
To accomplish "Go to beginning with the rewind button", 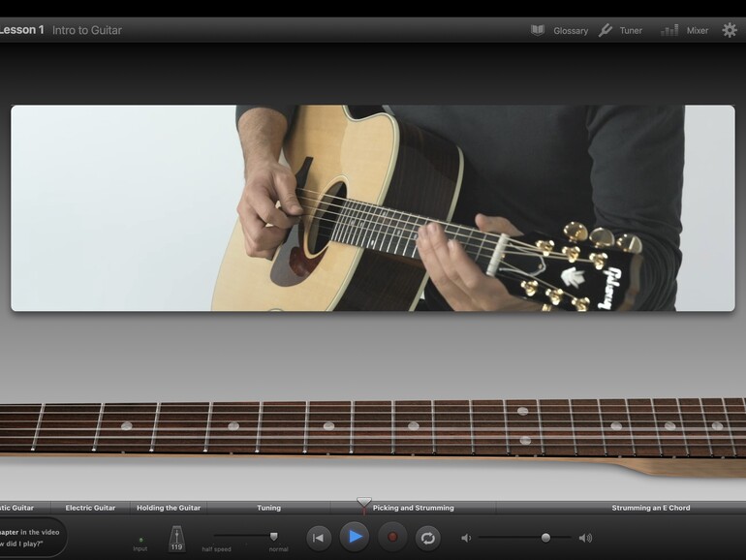I will pos(319,538).
